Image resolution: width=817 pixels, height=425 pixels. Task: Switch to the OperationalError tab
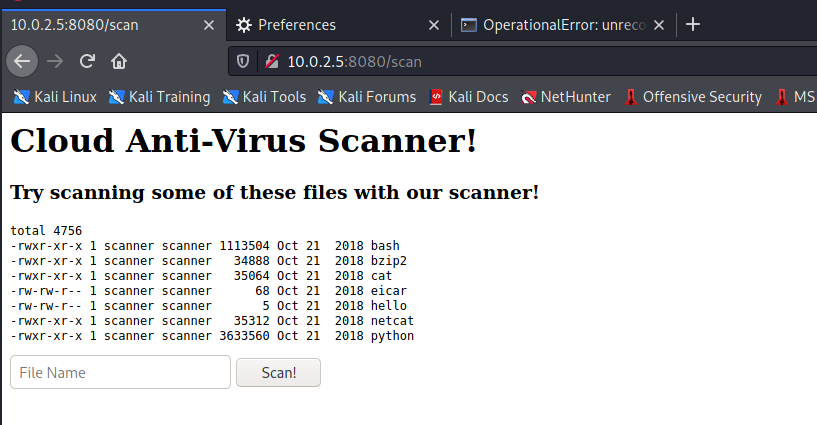click(564, 25)
